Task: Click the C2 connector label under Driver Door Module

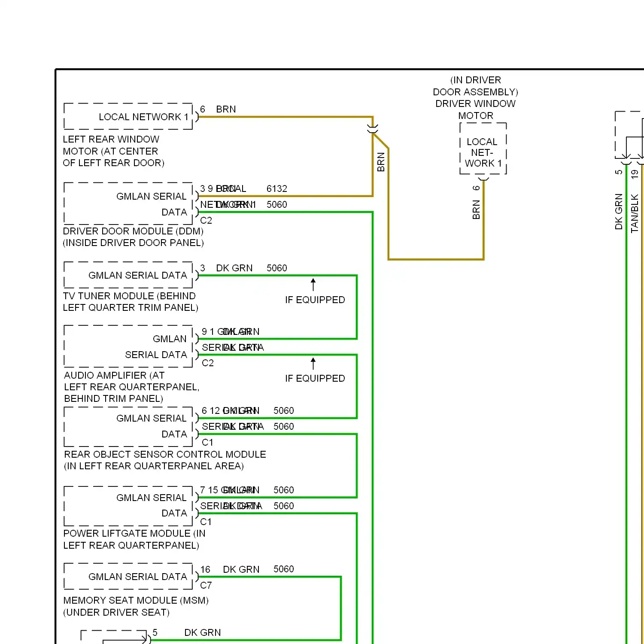Action: point(206,221)
